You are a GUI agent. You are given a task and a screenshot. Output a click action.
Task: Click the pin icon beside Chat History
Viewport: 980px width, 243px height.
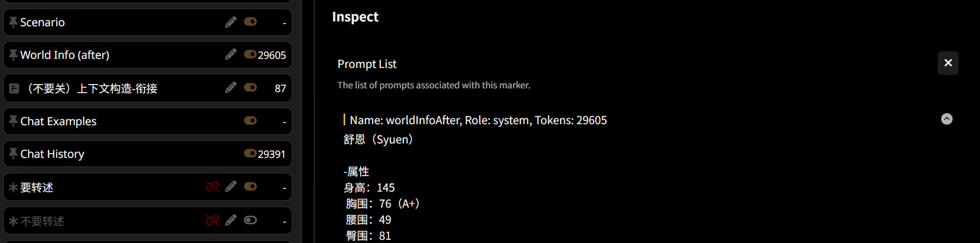click(13, 154)
